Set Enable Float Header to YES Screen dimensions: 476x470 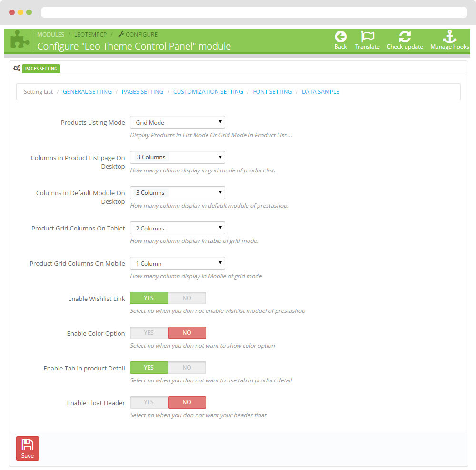(x=149, y=402)
